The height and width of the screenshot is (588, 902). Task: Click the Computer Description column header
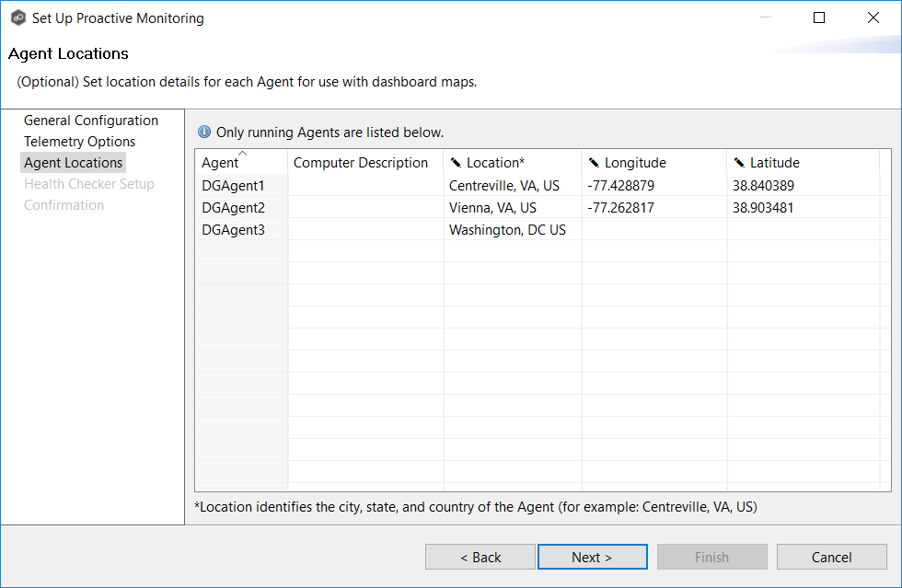point(361,163)
